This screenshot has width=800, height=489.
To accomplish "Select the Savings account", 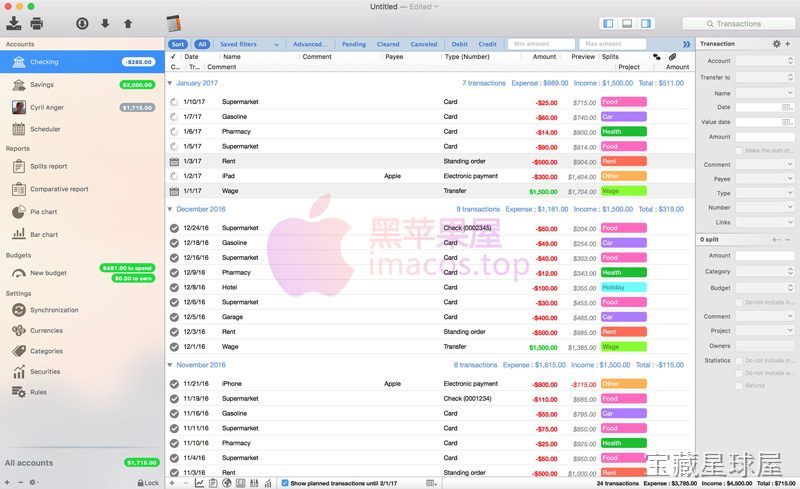I will [82, 85].
